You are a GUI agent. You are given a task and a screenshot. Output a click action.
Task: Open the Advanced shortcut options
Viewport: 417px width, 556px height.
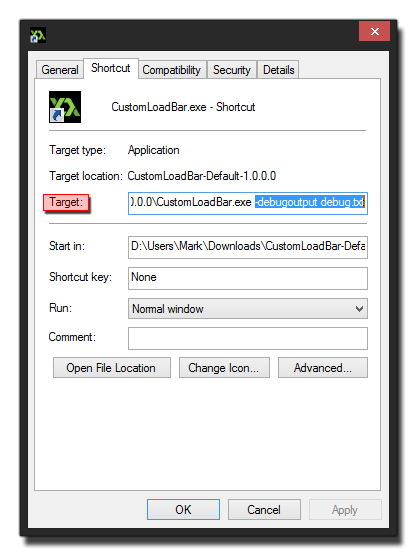(x=323, y=368)
